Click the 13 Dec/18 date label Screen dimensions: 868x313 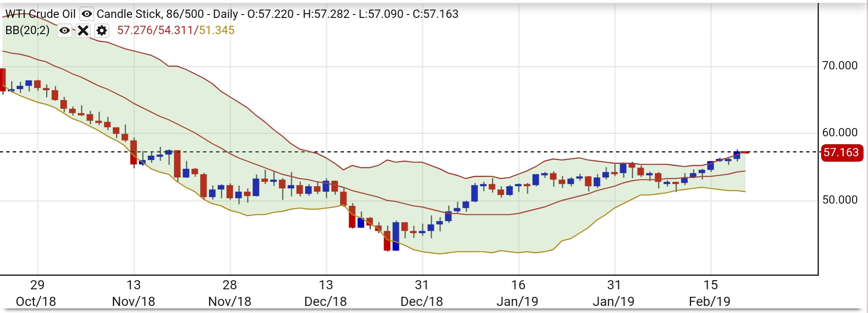(x=326, y=293)
